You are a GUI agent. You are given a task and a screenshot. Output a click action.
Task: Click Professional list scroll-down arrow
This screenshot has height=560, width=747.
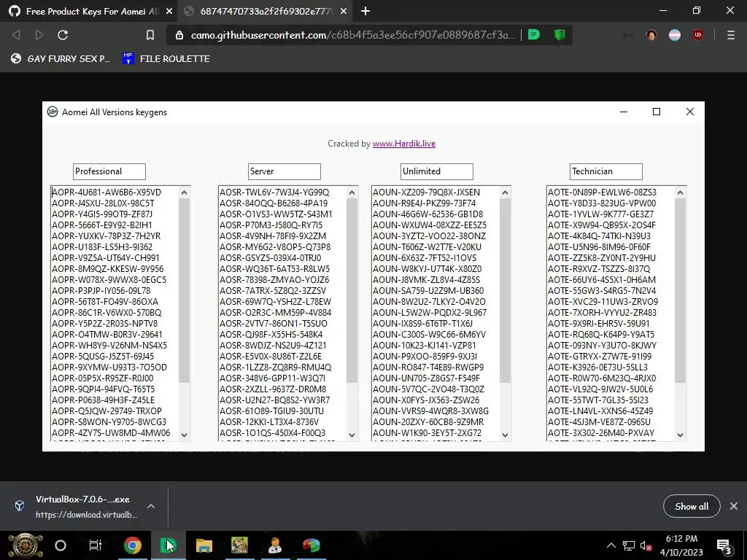tap(185, 435)
